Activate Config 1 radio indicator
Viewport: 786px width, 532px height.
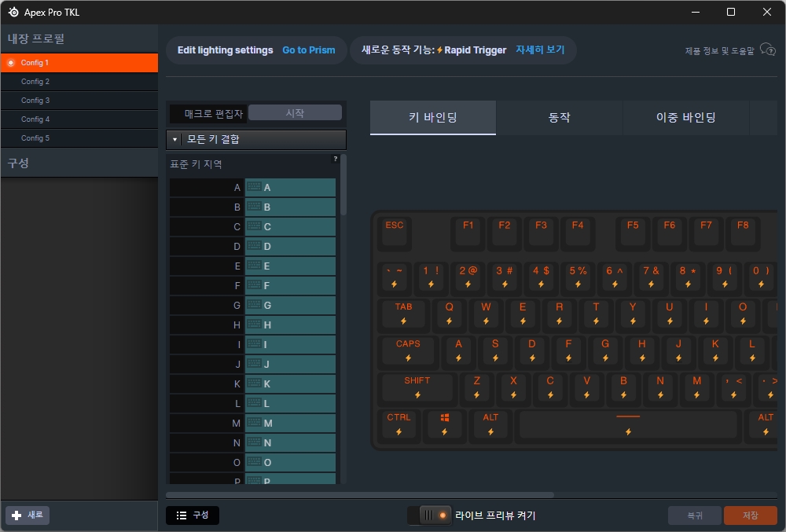[x=10, y=63]
